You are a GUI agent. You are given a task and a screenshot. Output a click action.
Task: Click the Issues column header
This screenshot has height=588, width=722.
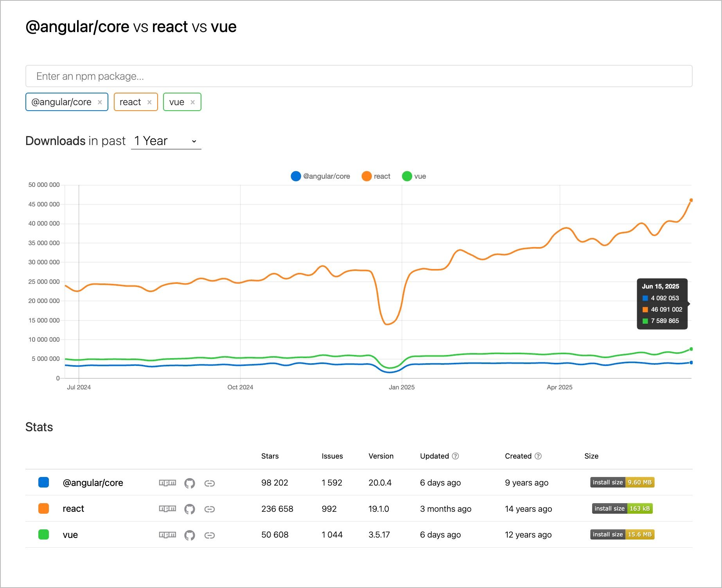click(x=332, y=456)
